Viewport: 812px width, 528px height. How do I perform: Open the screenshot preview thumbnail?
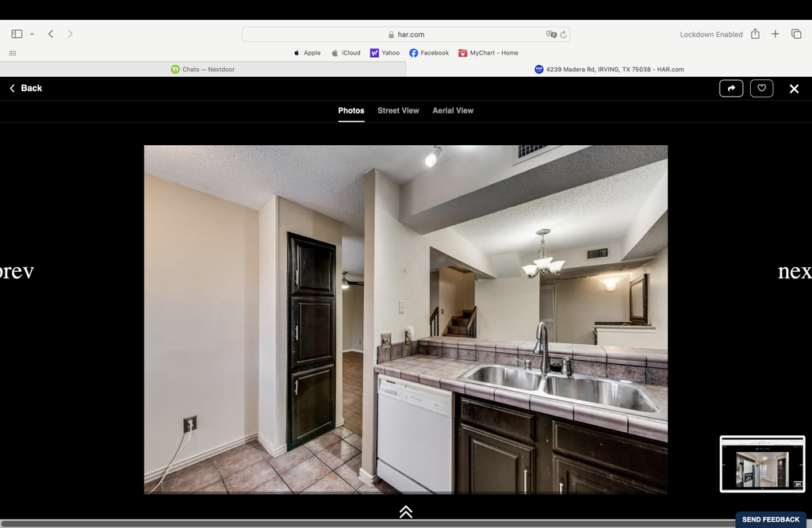click(762, 464)
